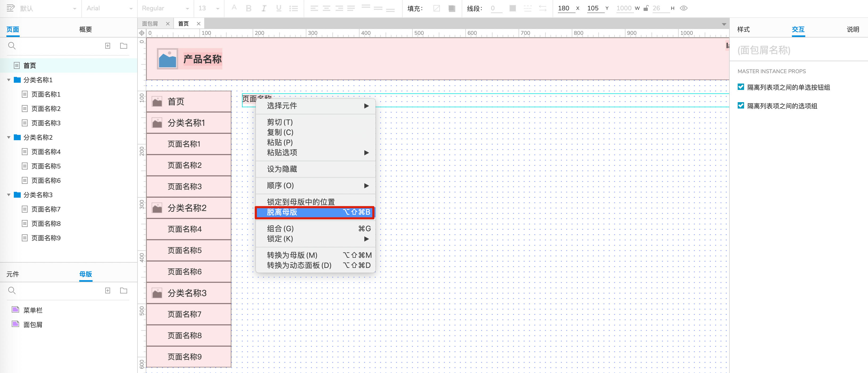Close the 面包屑 canvas tab
This screenshot has height=373, width=868.
click(168, 24)
